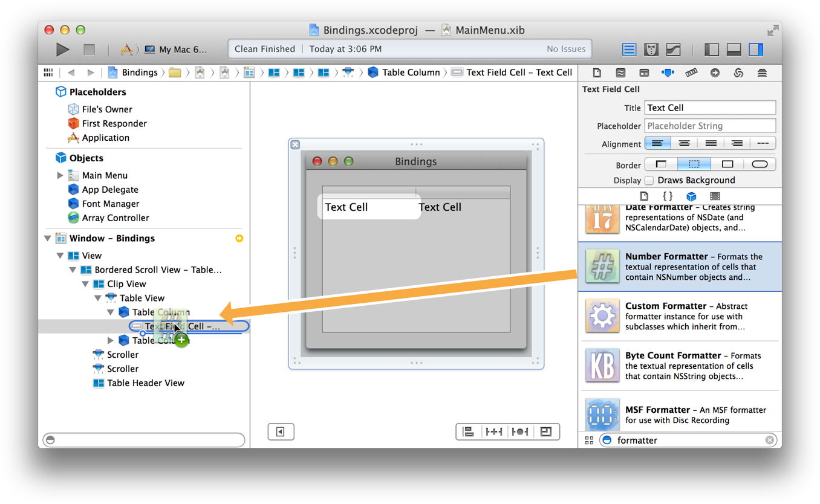Select the Array Controller object
Viewport: 820px width, 504px height.
click(x=108, y=218)
